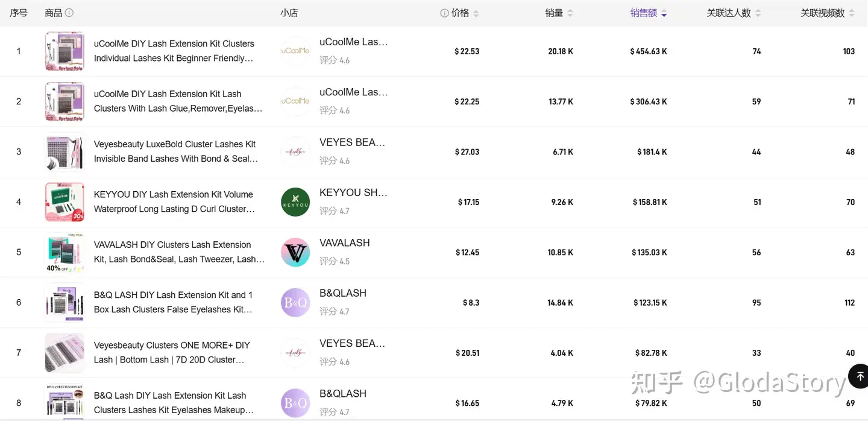Click the 小店 column header
868x421 pixels.
pos(289,13)
